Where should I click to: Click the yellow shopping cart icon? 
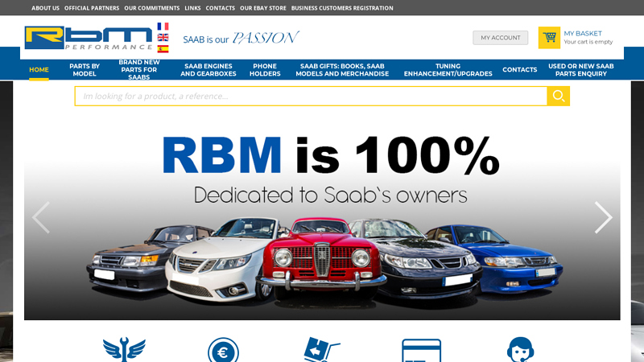[x=549, y=38]
